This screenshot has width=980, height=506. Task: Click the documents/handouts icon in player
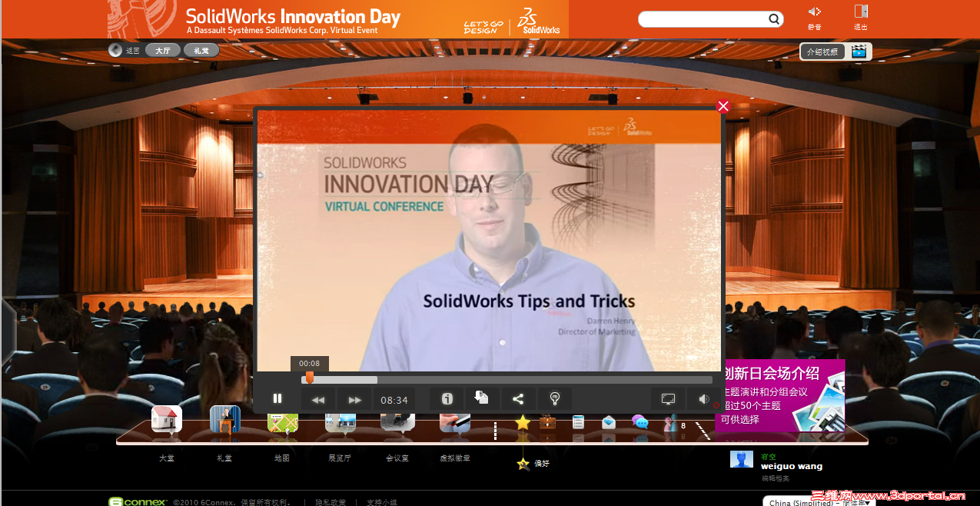pos(481,398)
